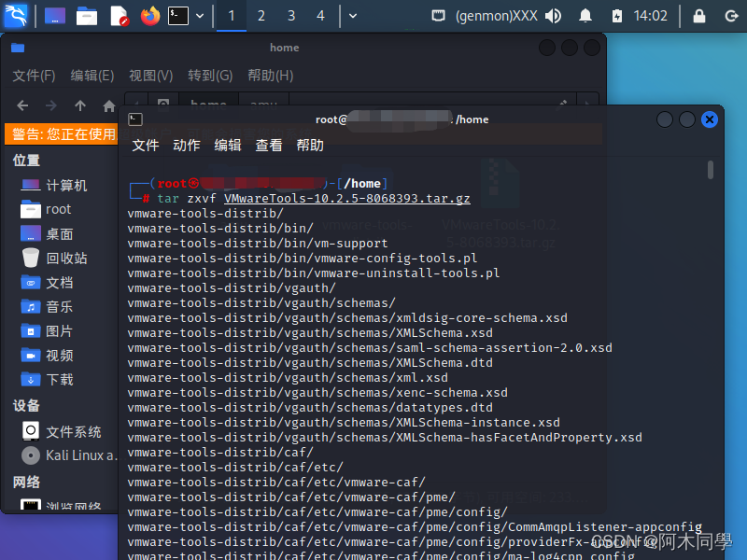Go to home folder toolbar icon

coord(109,105)
